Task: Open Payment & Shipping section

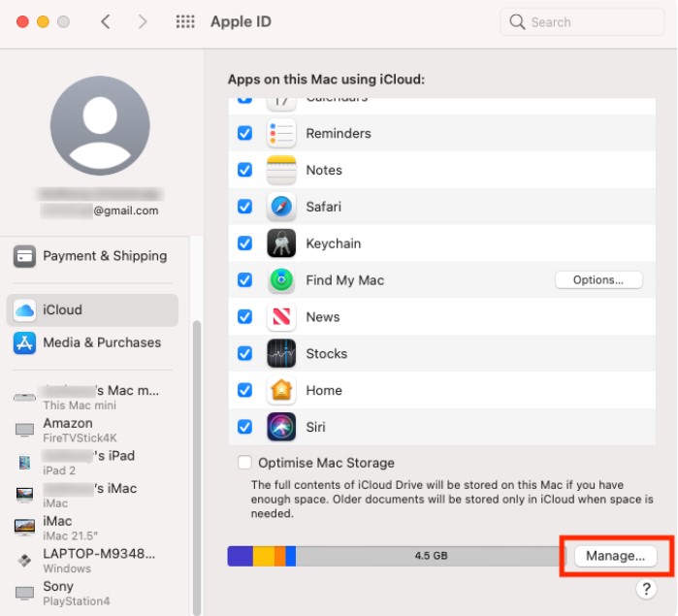Action: point(93,256)
